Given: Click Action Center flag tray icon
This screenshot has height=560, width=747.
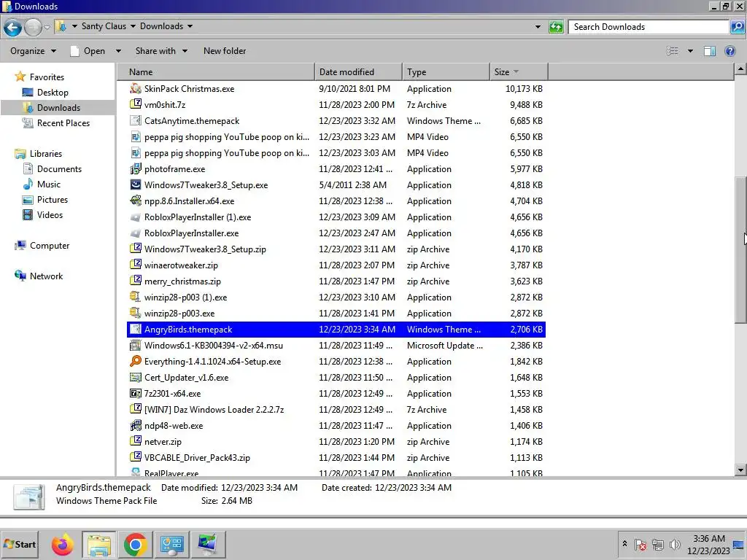Looking at the screenshot, I should pyautogui.click(x=640, y=544).
